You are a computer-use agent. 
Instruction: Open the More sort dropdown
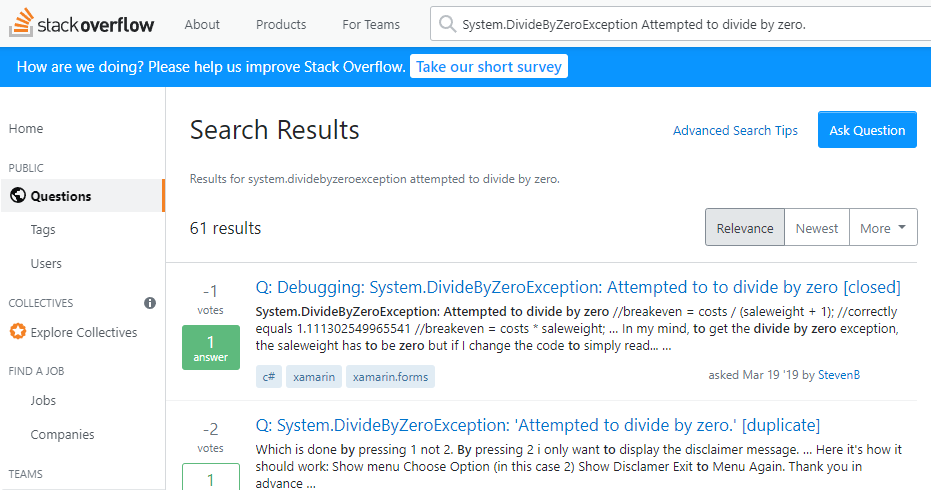pos(883,228)
